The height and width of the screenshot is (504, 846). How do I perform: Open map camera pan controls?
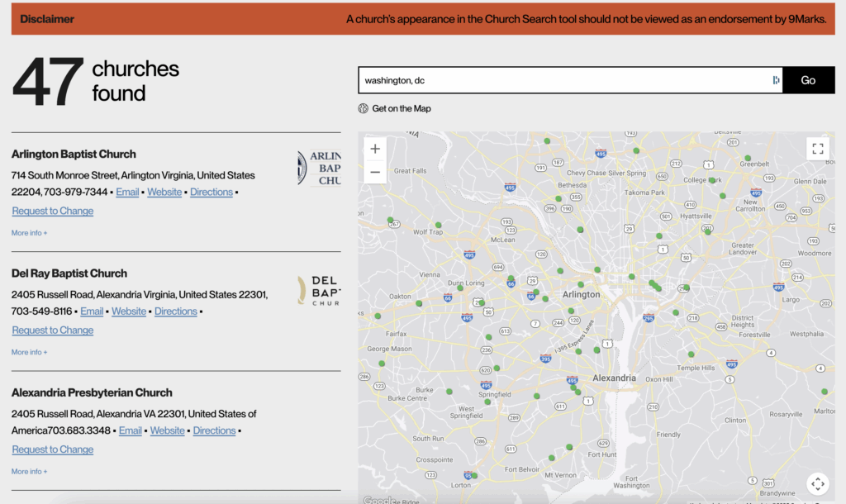click(x=817, y=483)
